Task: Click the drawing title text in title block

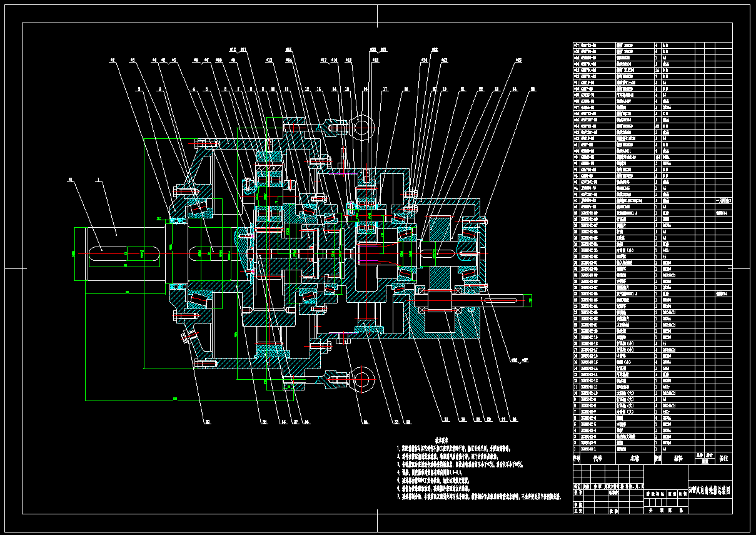Action: (710, 491)
